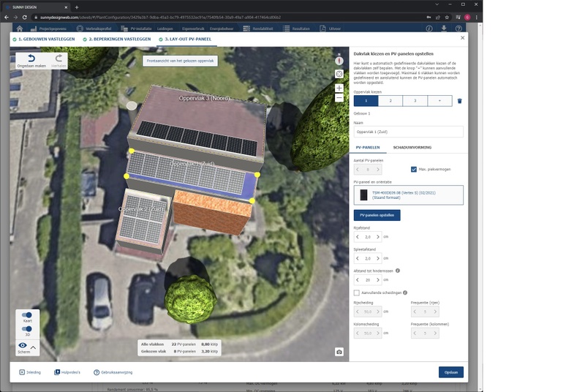The height and width of the screenshot is (392, 585).
Task: Click the download icon in top bar
Action: click(444, 29)
